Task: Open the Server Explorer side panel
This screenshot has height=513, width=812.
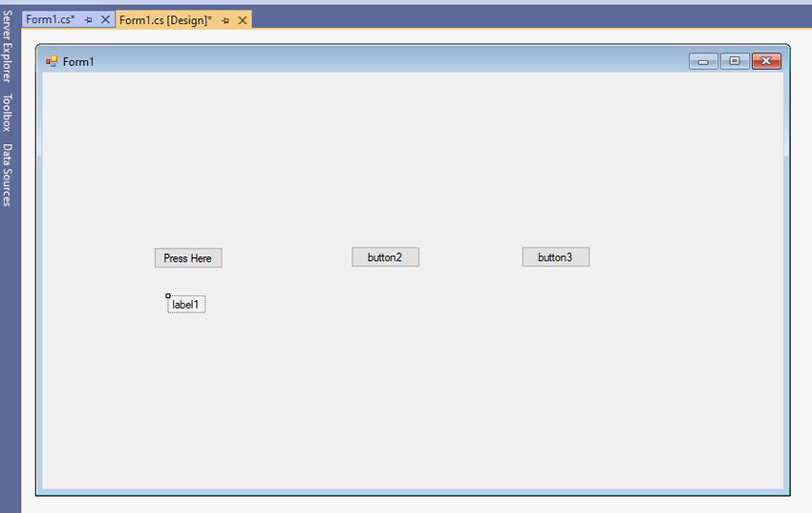Action: (x=7, y=46)
